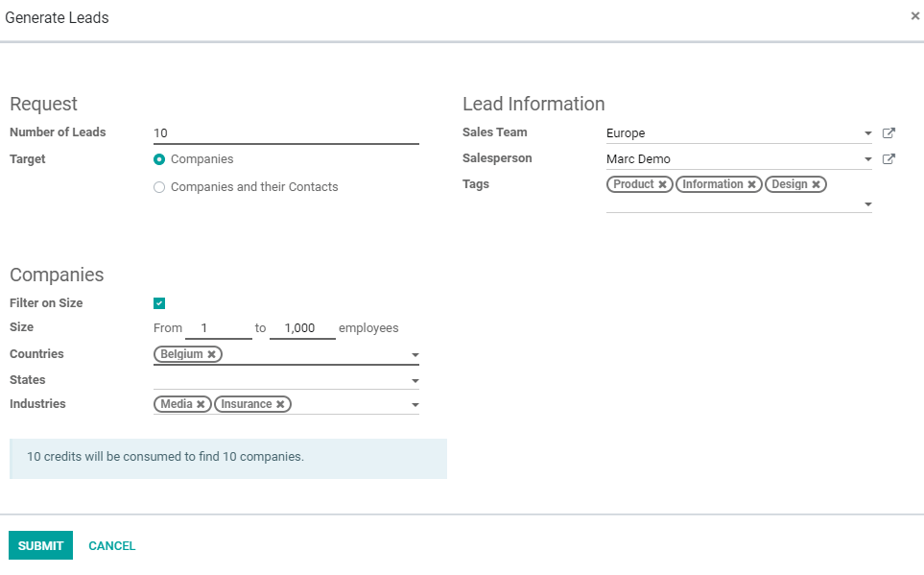The width and height of the screenshot is (924, 575).
Task: Remove the Design tag
Action: (817, 184)
